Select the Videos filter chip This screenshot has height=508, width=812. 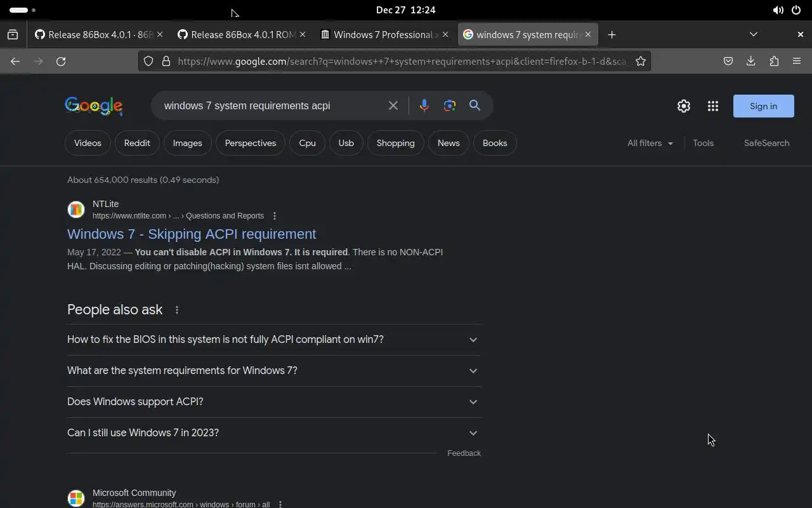coord(88,143)
